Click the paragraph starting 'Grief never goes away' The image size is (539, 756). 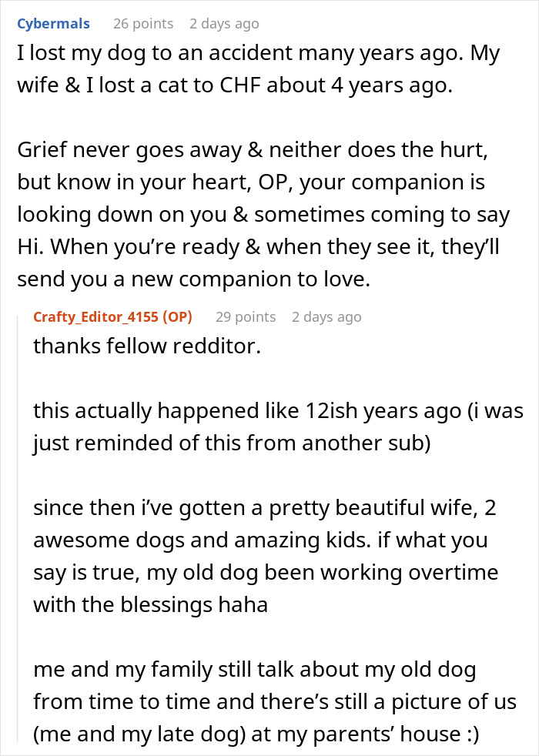tap(263, 214)
